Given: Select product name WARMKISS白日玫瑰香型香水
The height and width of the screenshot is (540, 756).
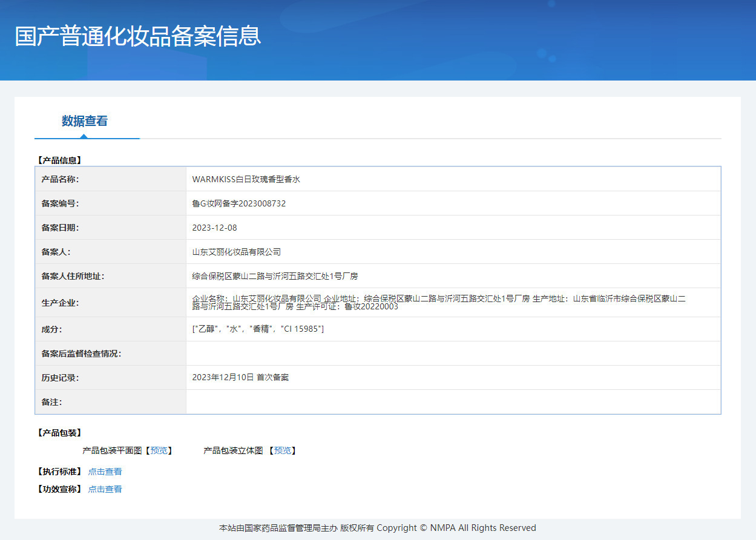Looking at the screenshot, I should click(x=246, y=179).
